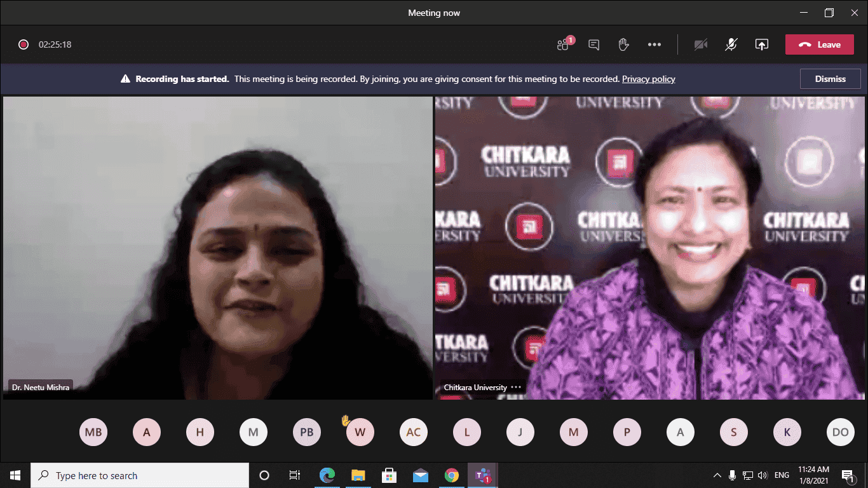Image resolution: width=868 pixels, height=488 pixels.
Task: Toggle the camera on or off
Action: 701,44
